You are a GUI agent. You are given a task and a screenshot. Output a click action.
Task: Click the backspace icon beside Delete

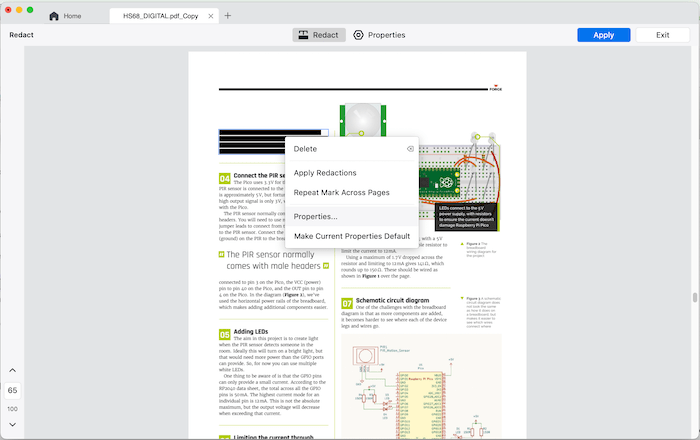(x=409, y=149)
